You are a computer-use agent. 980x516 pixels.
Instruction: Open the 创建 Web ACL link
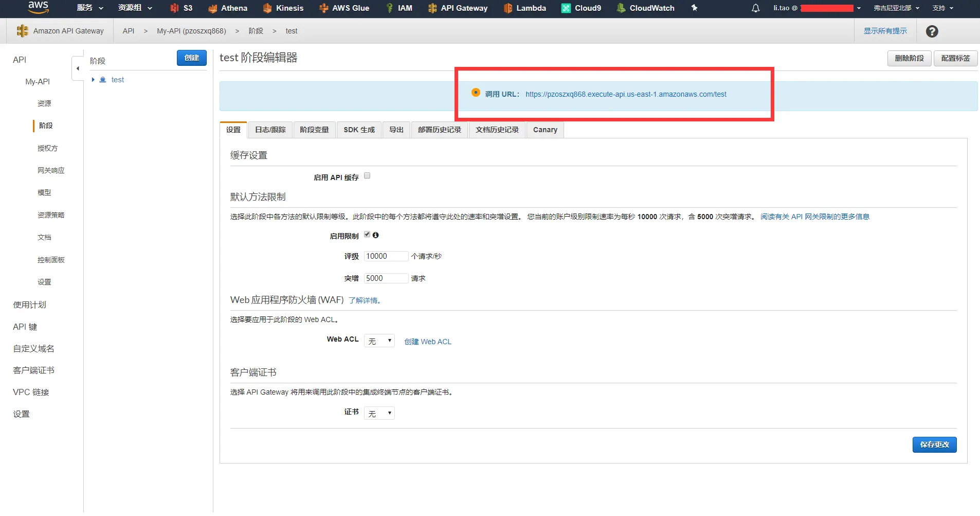pyautogui.click(x=428, y=342)
